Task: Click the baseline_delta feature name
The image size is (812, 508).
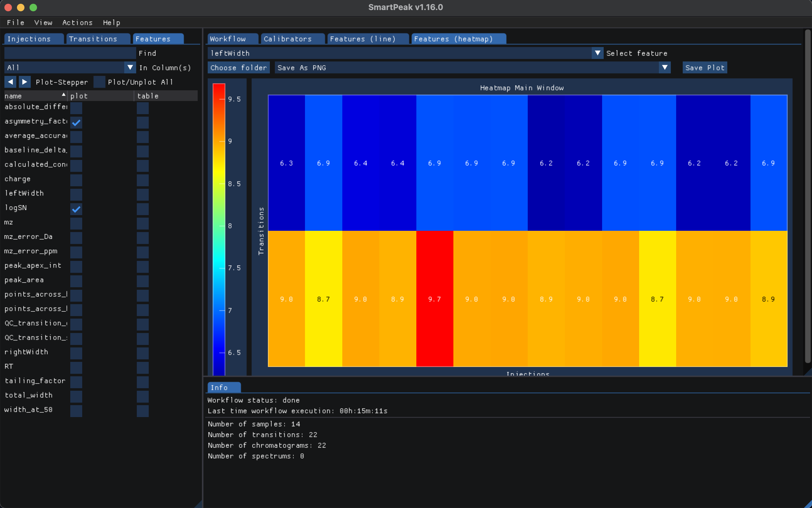Action: point(36,150)
